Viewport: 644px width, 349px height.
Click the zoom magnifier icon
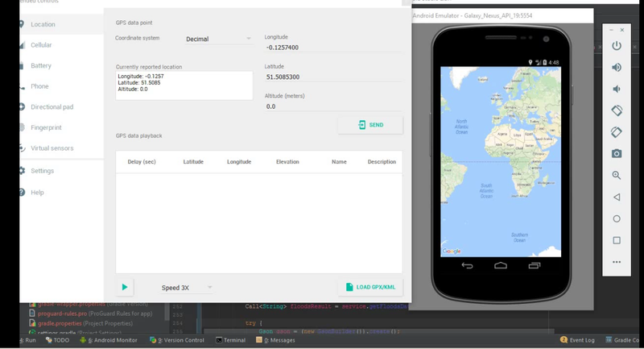click(x=617, y=175)
